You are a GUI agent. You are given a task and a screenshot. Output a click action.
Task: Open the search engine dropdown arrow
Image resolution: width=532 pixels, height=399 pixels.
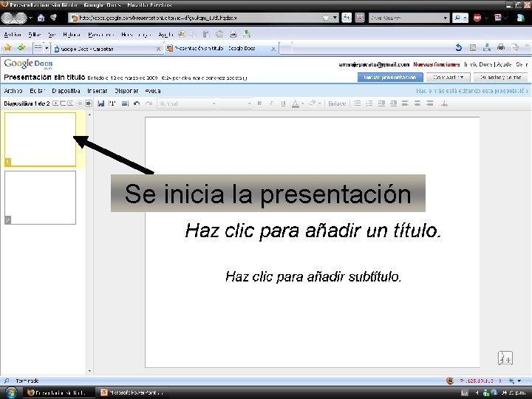point(445,18)
